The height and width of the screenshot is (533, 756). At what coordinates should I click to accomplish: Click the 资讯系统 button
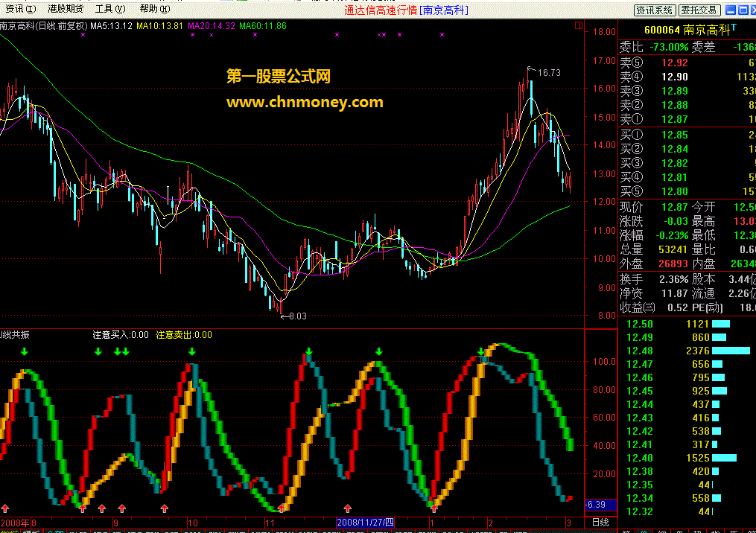pyautogui.click(x=654, y=10)
